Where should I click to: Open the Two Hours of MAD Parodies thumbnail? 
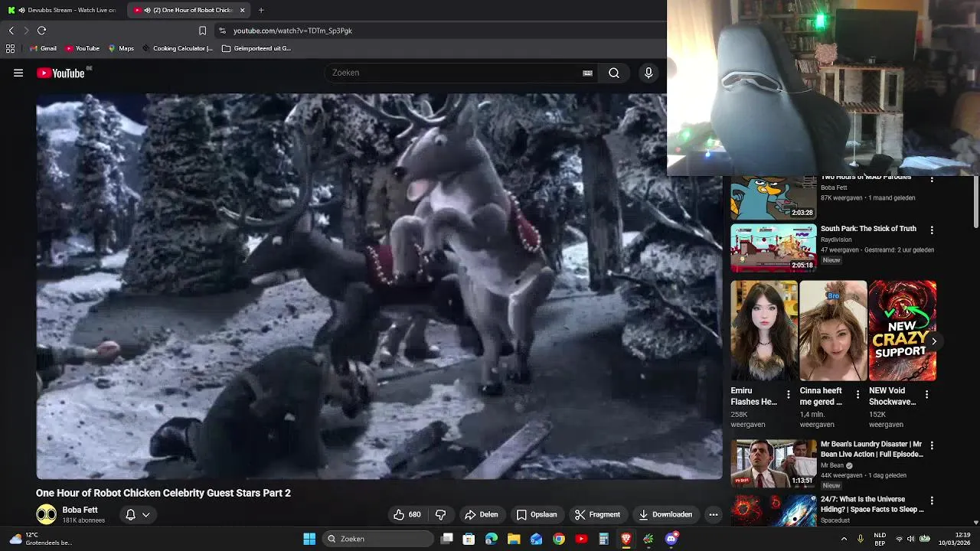point(773,197)
